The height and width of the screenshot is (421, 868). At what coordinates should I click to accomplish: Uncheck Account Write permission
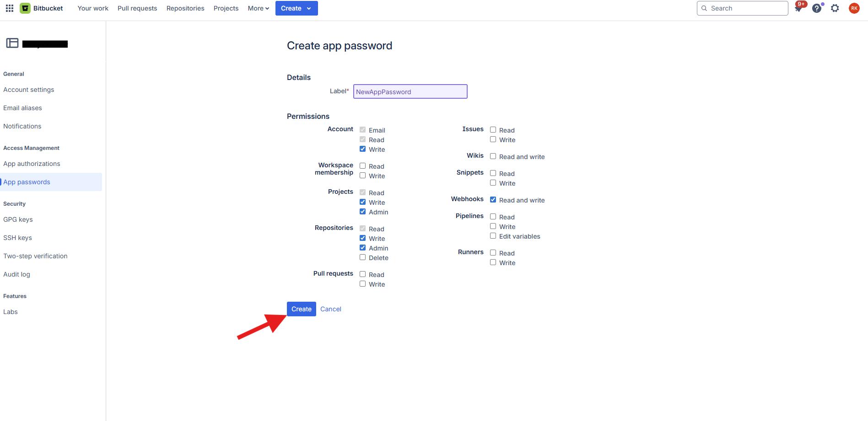coord(362,149)
